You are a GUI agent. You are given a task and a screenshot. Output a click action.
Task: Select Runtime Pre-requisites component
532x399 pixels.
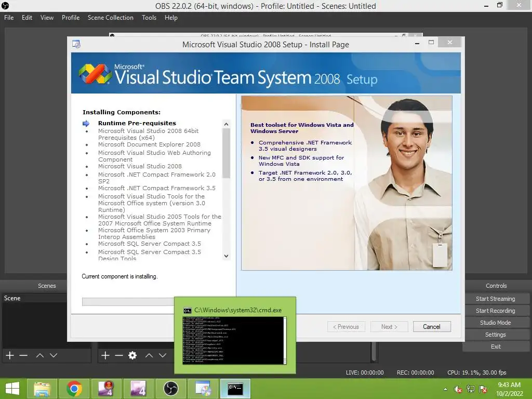coord(137,123)
